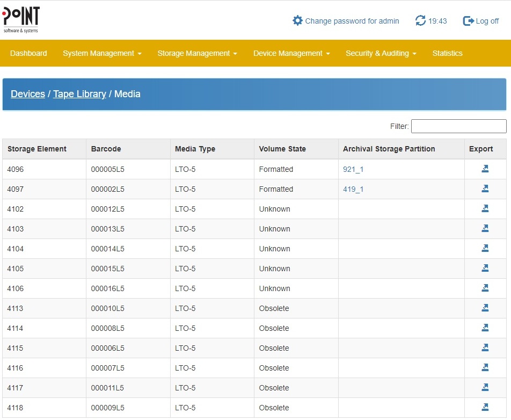
Task: Click Unknown volume state in row 4102
Action: tap(274, 209)
